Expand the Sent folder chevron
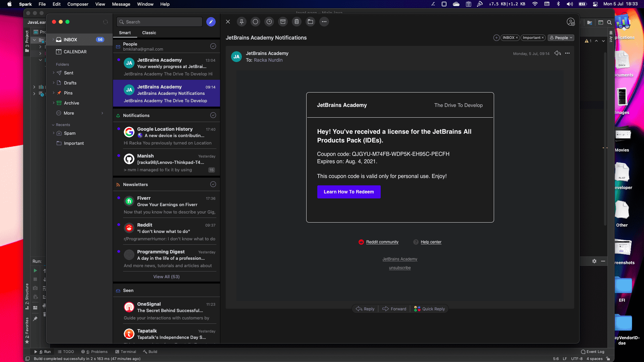Screen dimensions: 644x362 53,73
